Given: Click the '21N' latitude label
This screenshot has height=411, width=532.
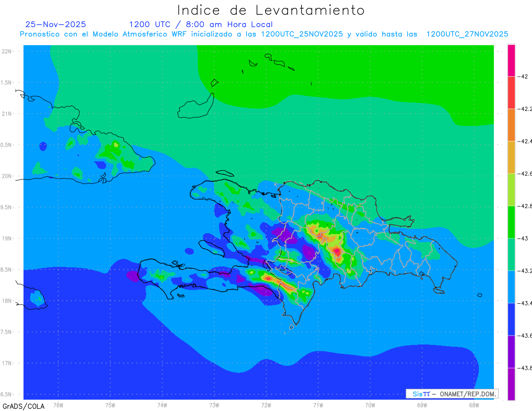Looking at the screenshot, I should pos(8,114).
